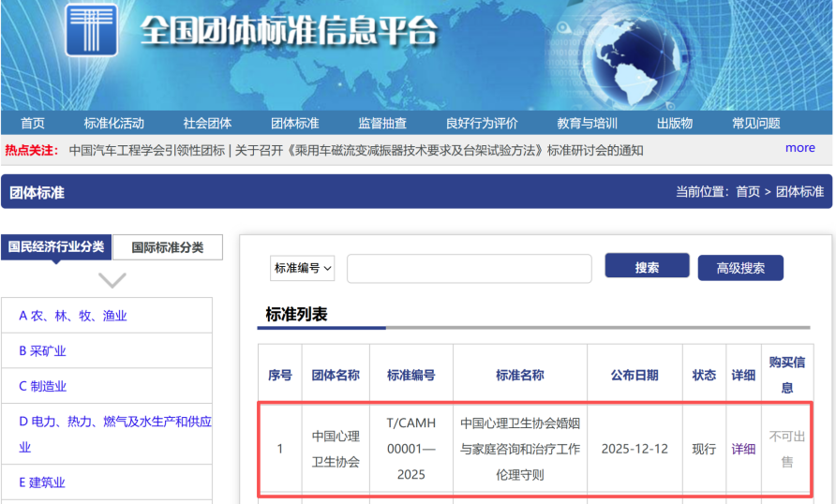Open 监督抽查 navigation item
The width and height of the screenshot is (836, 504).
(x=382, y=123)
